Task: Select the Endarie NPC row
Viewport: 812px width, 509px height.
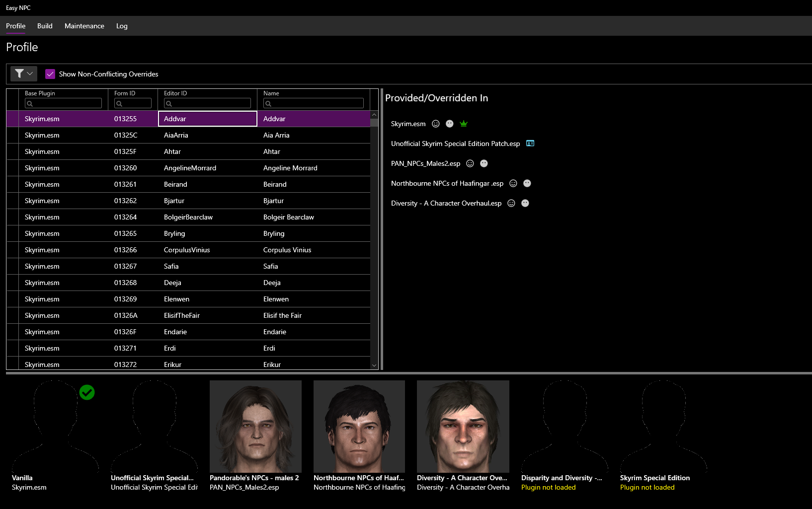Action: (x=188, y=332)
